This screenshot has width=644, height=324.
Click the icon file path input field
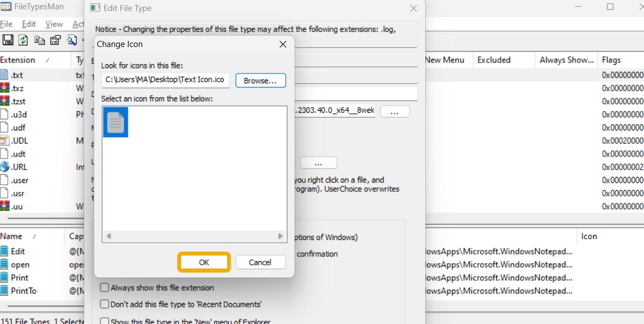click(164, 80)
